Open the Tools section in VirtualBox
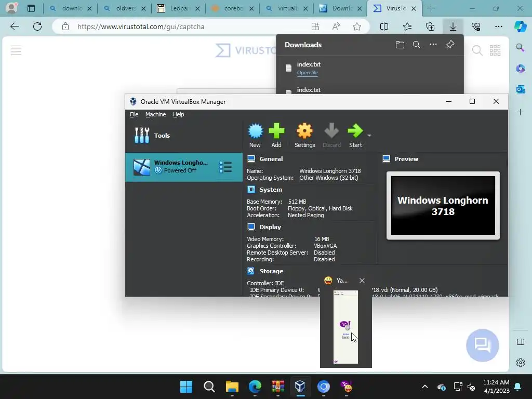Image resolution: width=532 pixels, height=399 pixels. tap(184, 136)
